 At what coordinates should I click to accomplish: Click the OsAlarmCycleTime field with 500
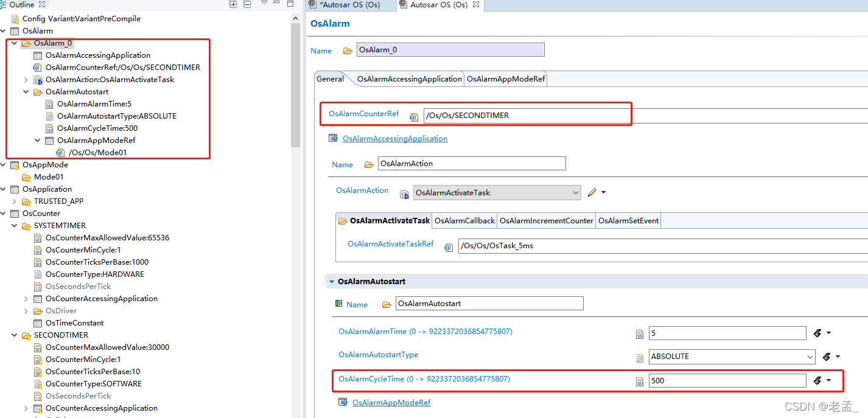(727, 381)
